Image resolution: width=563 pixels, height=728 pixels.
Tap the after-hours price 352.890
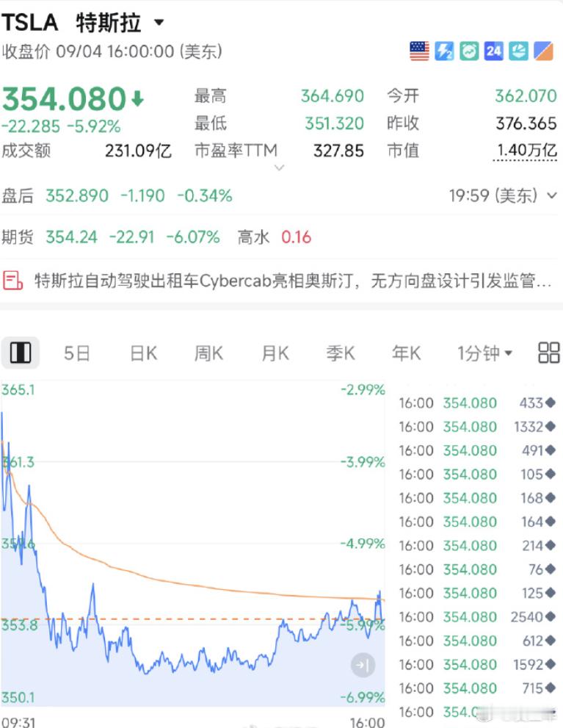pos(77,195)
